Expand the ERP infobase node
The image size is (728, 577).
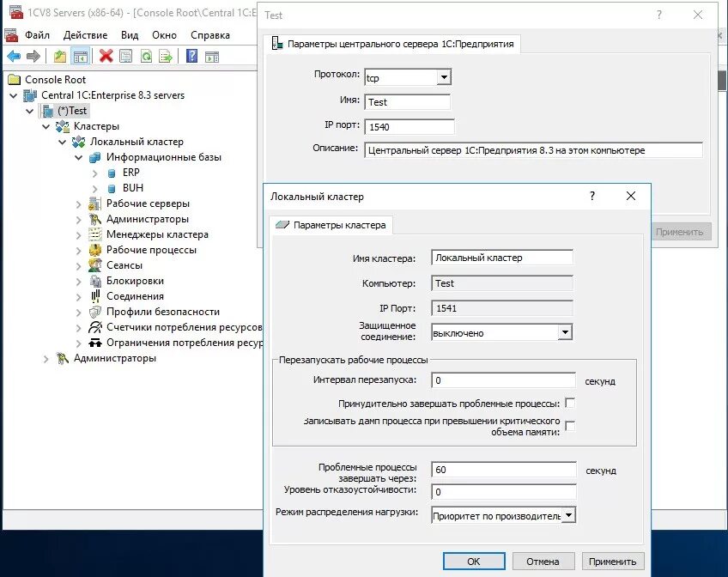pos(94,173)
